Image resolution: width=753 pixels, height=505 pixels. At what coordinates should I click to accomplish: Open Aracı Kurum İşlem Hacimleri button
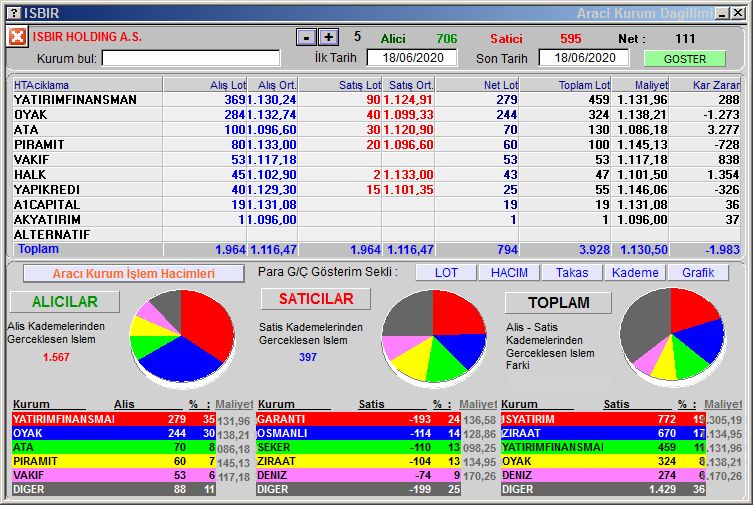[x=134, y=274]
